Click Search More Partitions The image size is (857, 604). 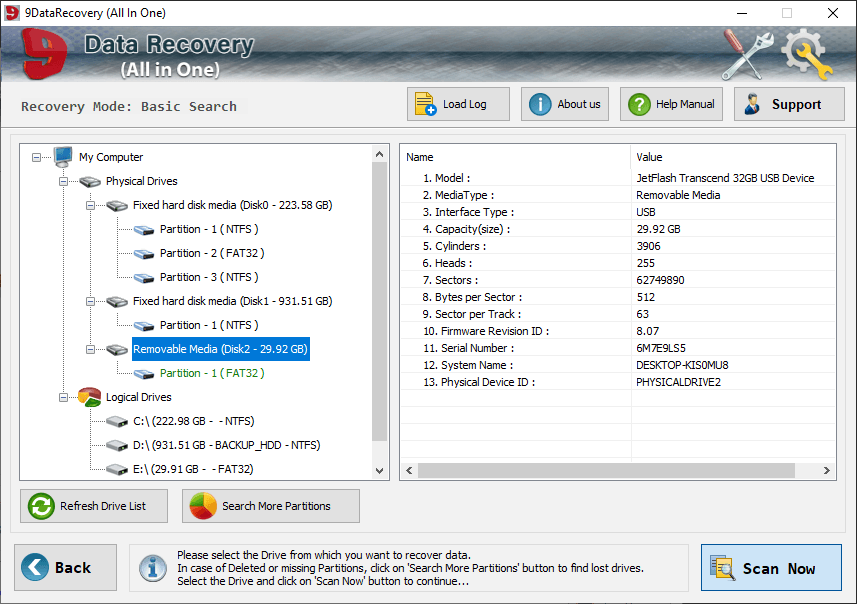[271, 506]
